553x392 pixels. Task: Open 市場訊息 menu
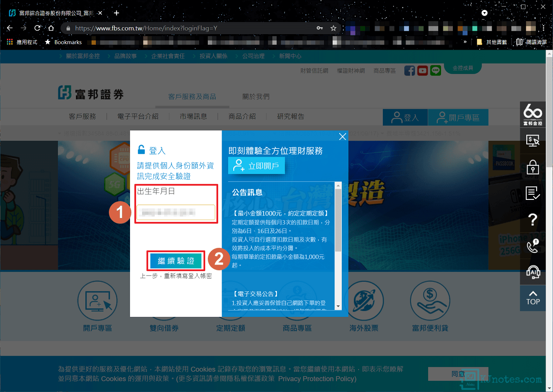coord(194,117)
